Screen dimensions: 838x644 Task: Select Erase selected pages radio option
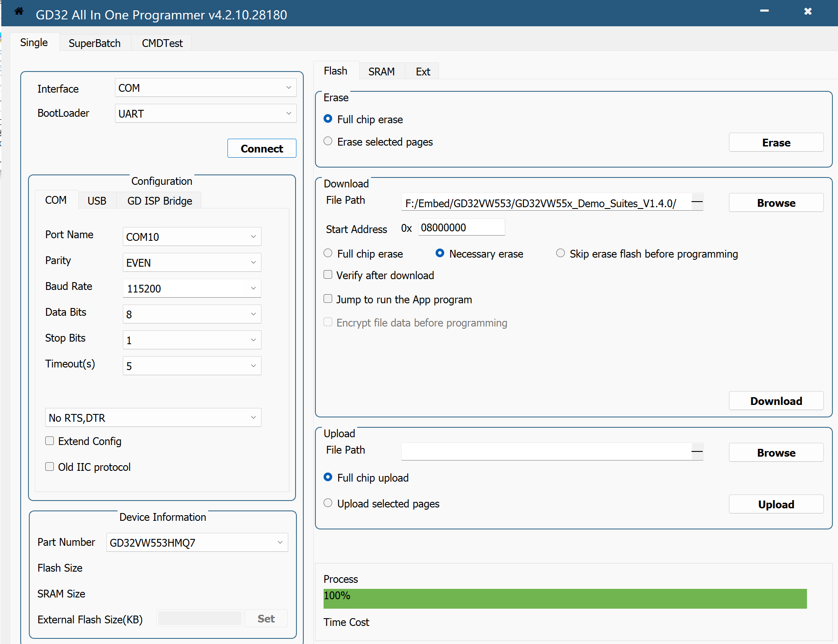(x=328, y=141)
